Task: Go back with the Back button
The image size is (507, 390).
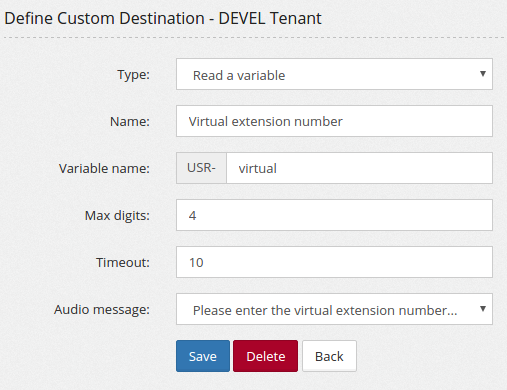Action: pos(329,356)
